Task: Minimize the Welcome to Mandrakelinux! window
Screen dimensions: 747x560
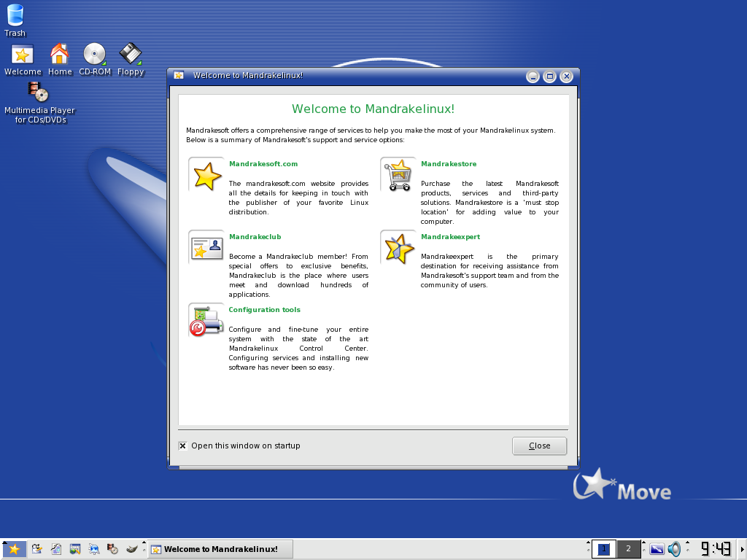Action: pyautogui.click(x=533, y=76)
